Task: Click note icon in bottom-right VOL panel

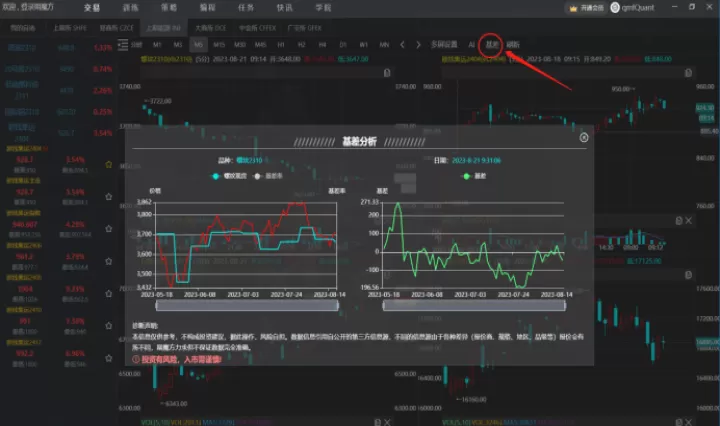Action: point(679,422)
